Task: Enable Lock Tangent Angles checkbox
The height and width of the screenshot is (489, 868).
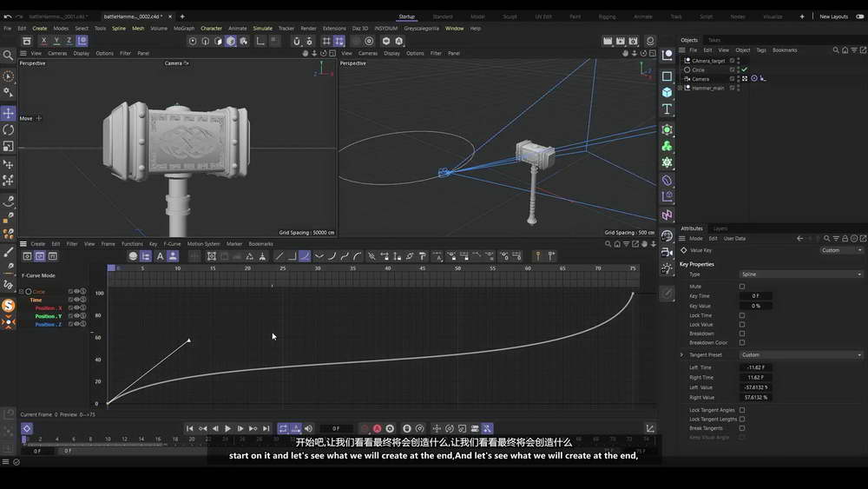Action: tap(742, 410)
